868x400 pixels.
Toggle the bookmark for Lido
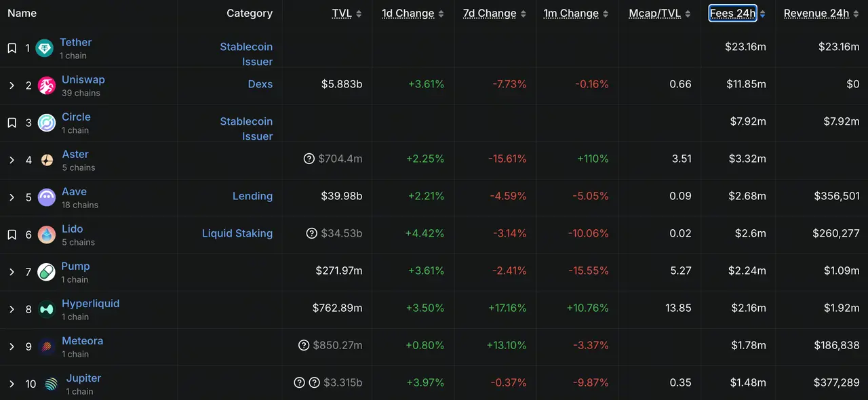[x=12, y=235]
